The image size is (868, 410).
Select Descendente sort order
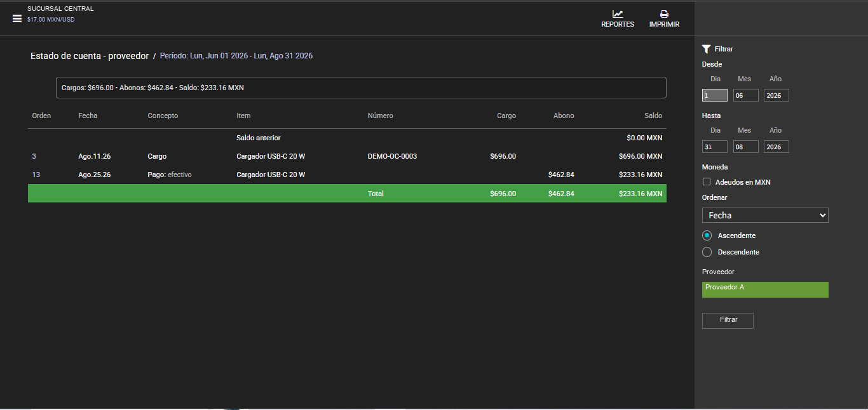click(x=707, y=252)
